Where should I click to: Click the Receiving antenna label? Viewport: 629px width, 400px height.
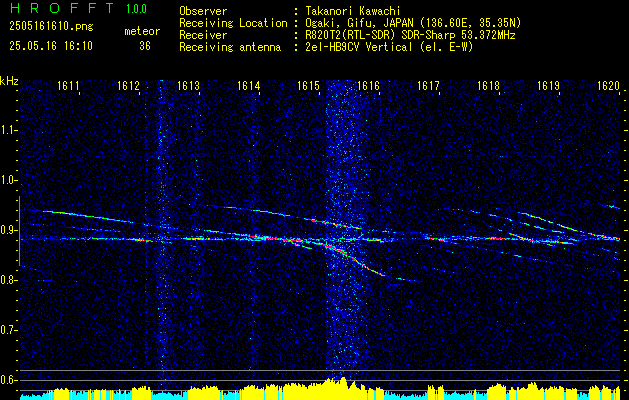[230, 47]
